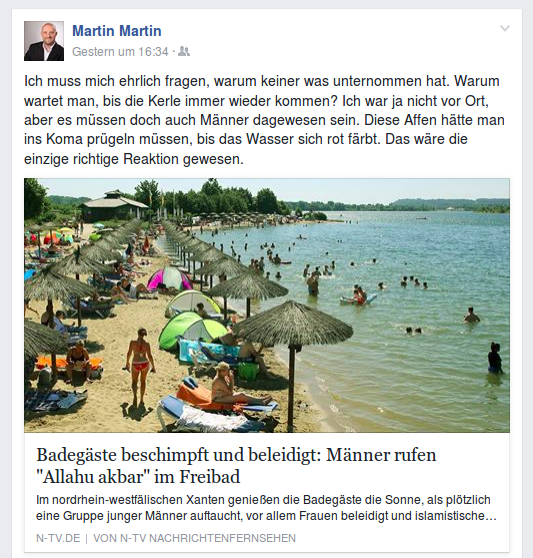Open the post timestamp Gestern um 16:34
The image size is (533, 558).
coord(120,52)
